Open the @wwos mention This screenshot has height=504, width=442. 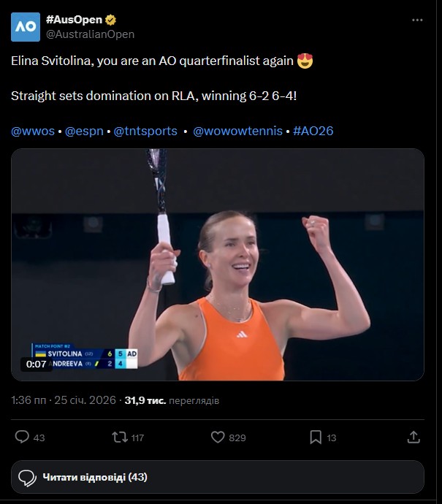click(32, 131)
